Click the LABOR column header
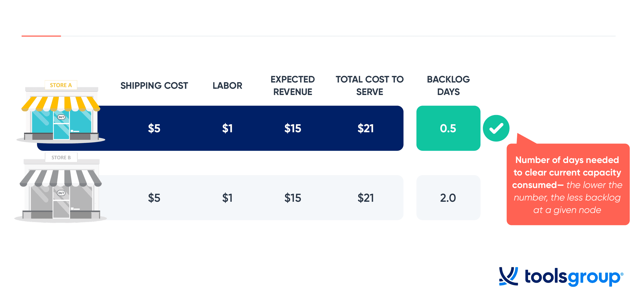The height and width of the screenshot is (303, 644). 227,85
